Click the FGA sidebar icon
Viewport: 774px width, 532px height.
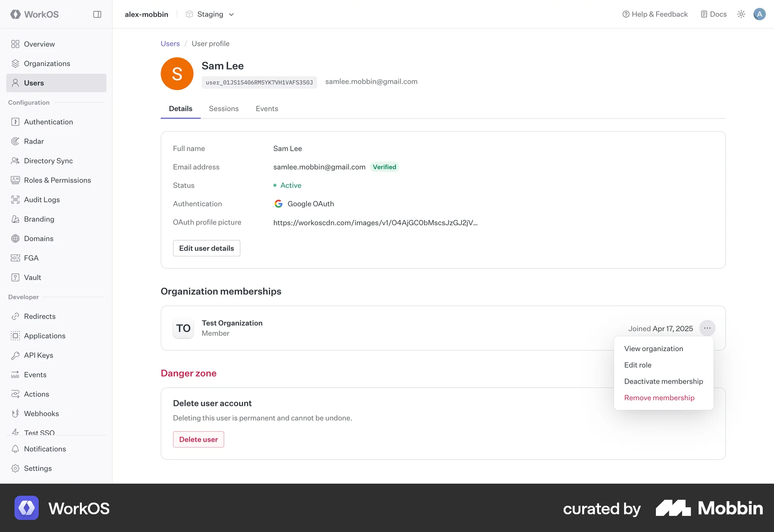tap(15, 258)
